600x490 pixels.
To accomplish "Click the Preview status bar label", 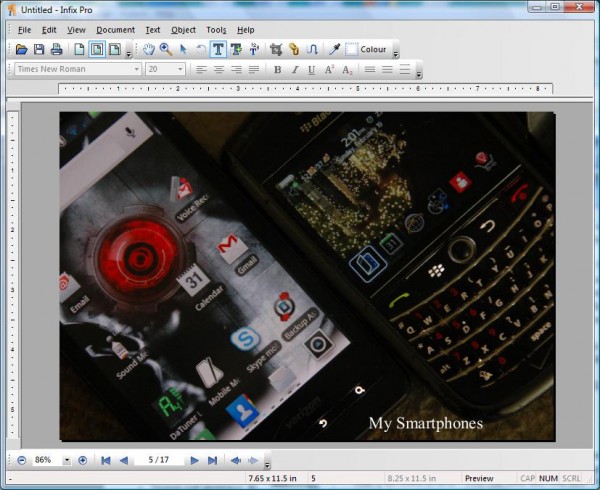I will click(x=479, y=479).
